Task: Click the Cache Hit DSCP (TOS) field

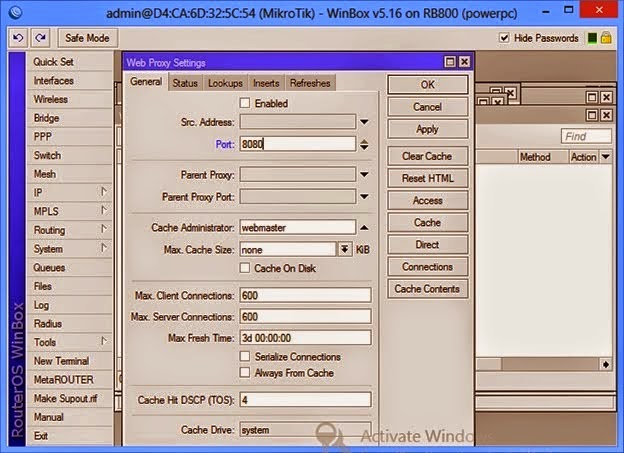Action: 305,400
